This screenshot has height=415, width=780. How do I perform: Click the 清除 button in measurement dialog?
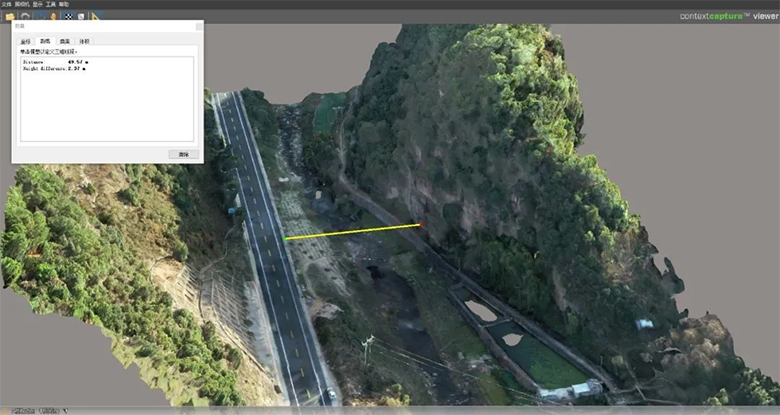(x=183, y=154)
